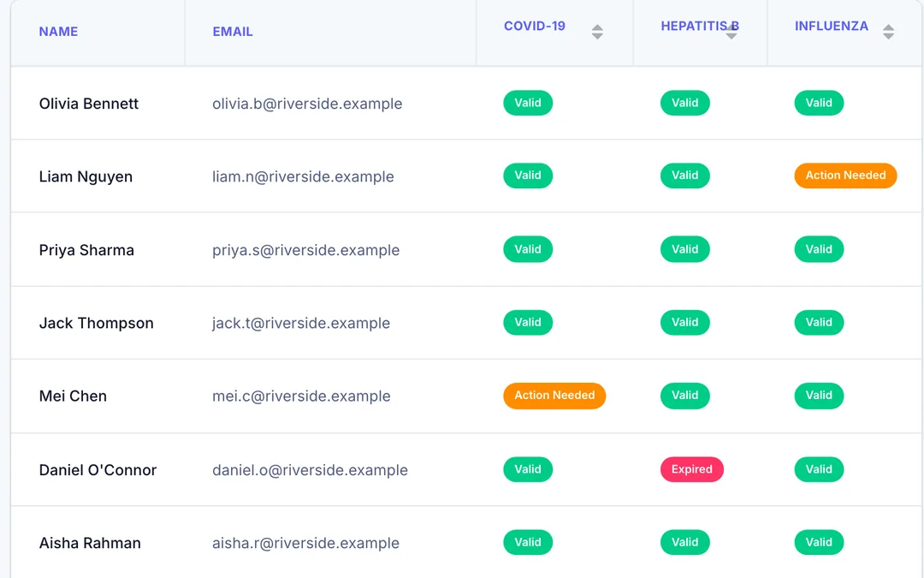Select Aisha Rahman's name
The width and height of the screenshot is (924, 578).
90,543
